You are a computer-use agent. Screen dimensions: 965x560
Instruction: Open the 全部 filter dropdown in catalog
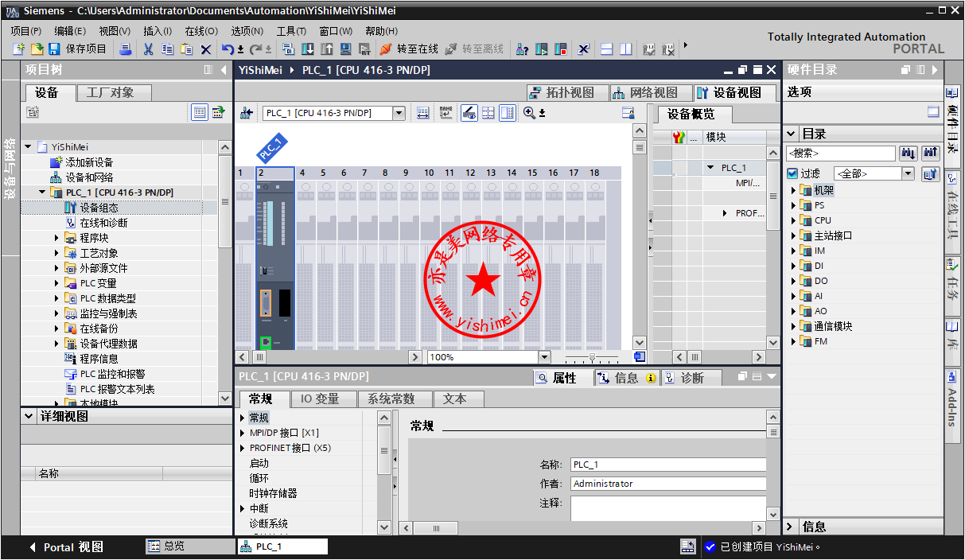pos(908,173)
